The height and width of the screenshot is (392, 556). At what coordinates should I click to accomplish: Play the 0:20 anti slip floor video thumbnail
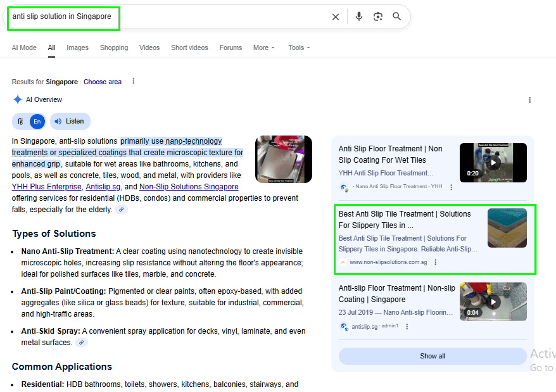(493, 163)
